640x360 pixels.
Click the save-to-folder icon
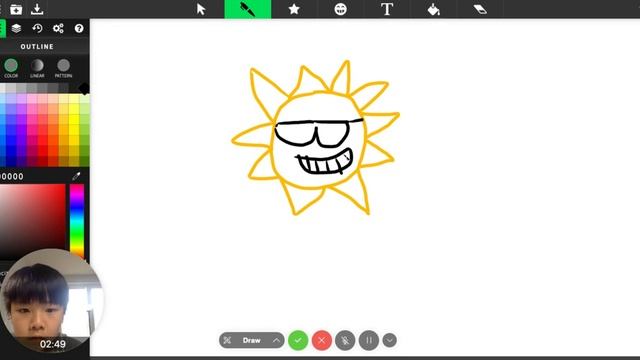point(16,9)
